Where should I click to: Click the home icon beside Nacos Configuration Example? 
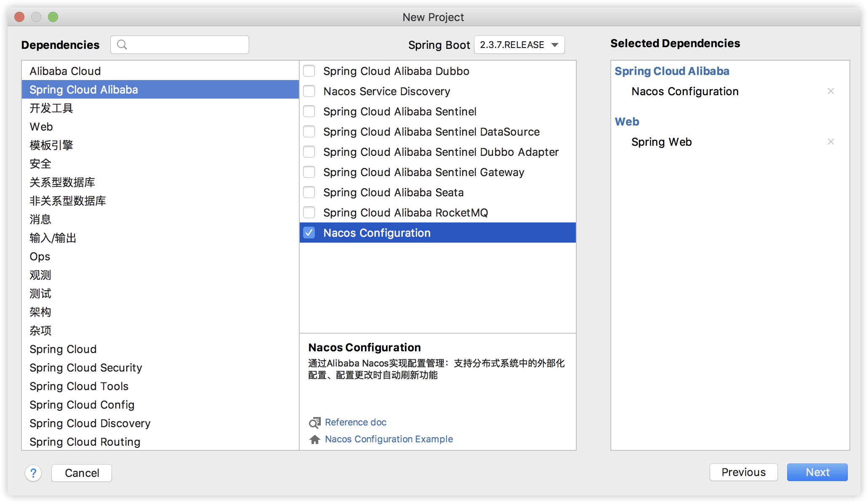314,439
